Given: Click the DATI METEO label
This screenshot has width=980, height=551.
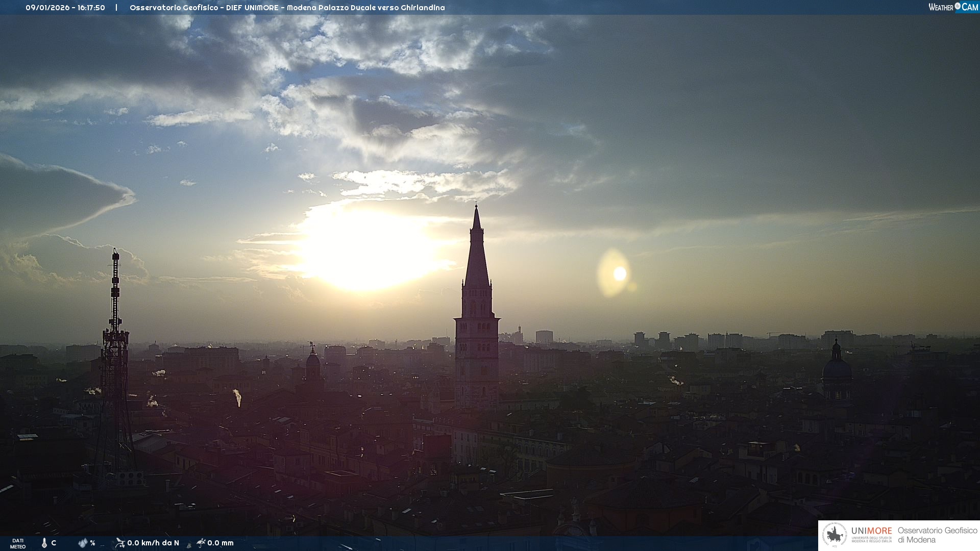Looking at the screenshot, I should point(18,543).
